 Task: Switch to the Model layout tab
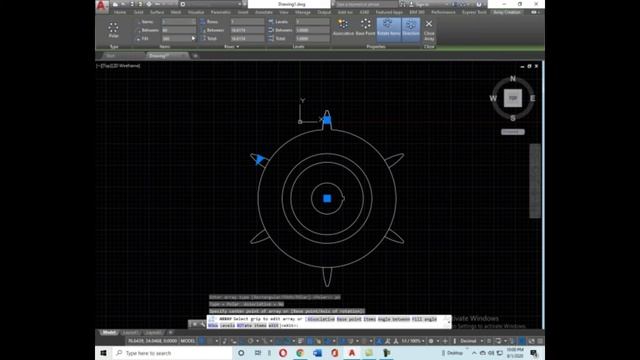[109, 333]
